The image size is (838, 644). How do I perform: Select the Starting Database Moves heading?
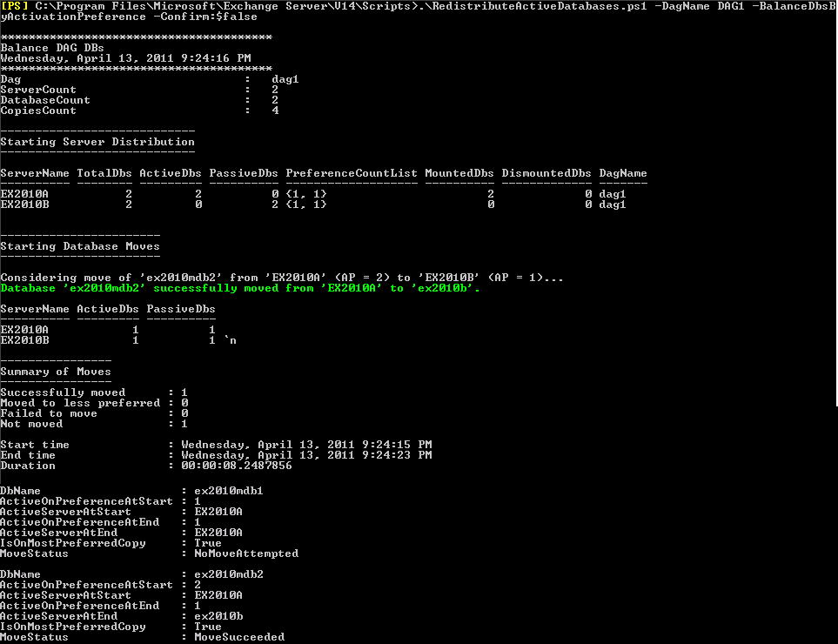[x=80, y=246]
